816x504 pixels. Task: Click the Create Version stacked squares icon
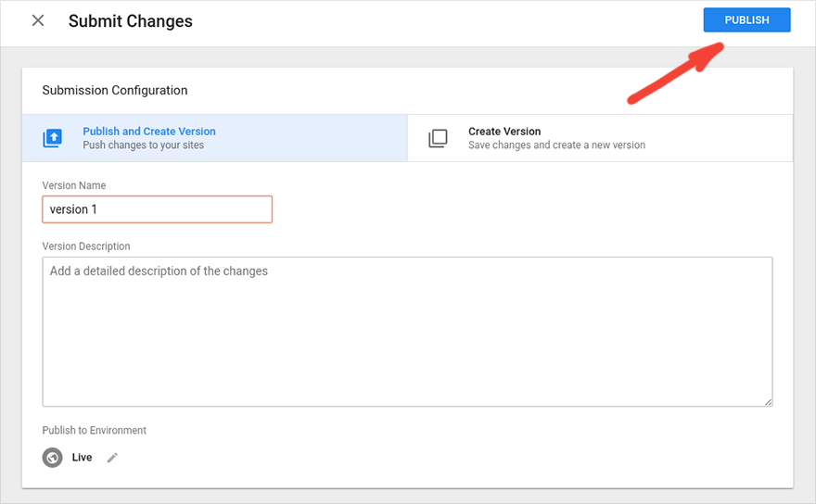pos(438,138)
